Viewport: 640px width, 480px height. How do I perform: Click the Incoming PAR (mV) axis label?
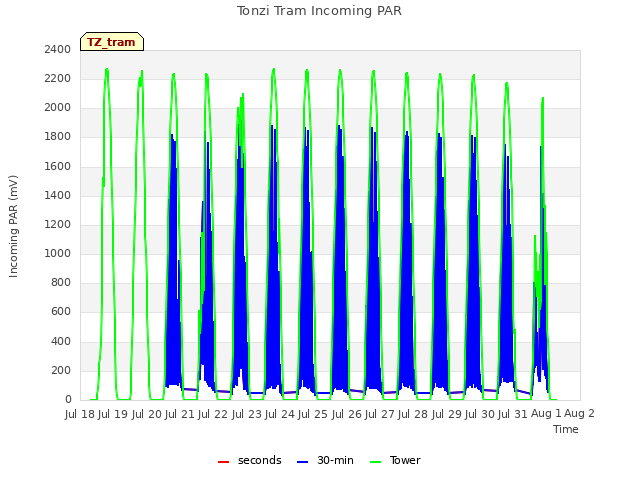[x=13, y=227]
